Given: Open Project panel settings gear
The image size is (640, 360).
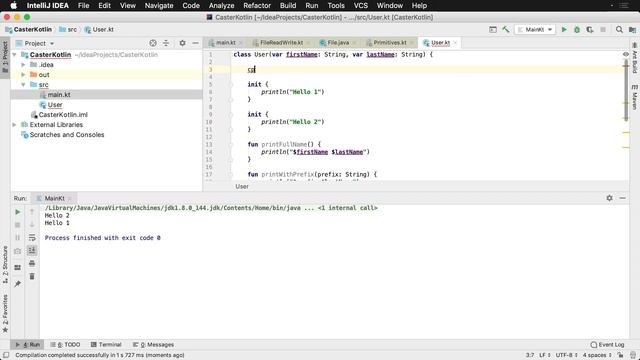Looking at the screenshot, I should coord(182,43).
